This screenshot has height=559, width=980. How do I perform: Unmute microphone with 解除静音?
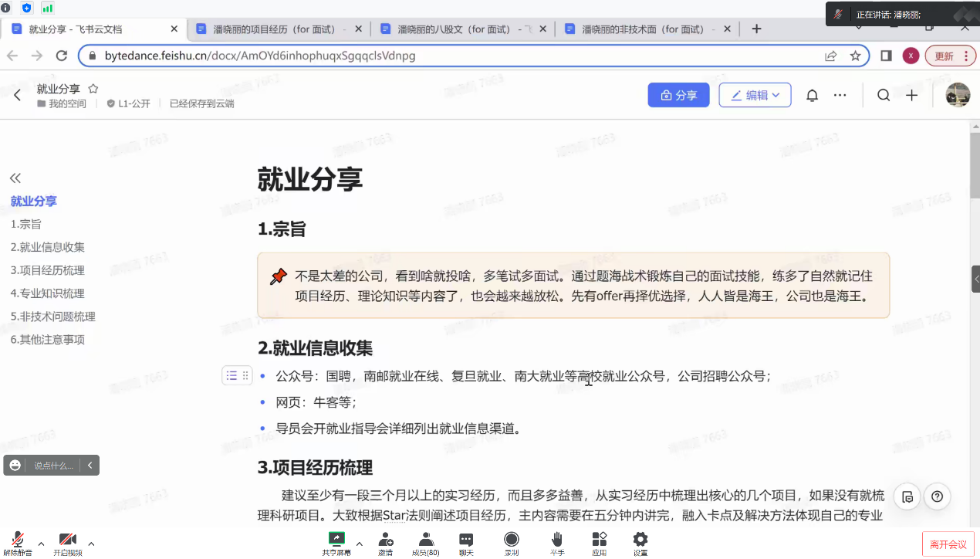tap(17, 543)
